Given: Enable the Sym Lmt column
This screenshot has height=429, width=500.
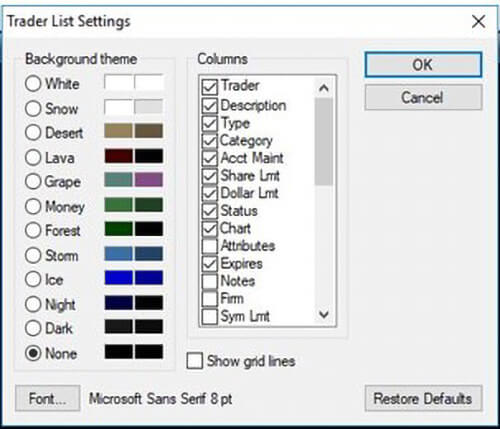Looking at the screenshot, I should tap(210, 316).
